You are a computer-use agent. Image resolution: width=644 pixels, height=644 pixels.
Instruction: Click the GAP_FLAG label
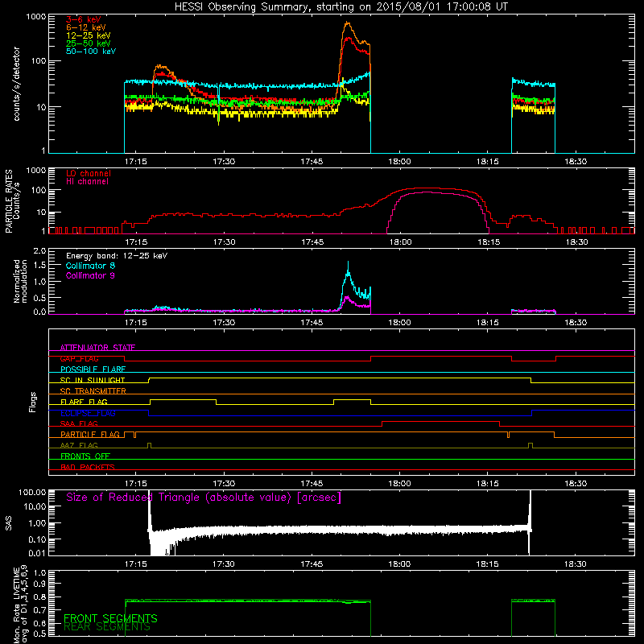tap(79, 358)
